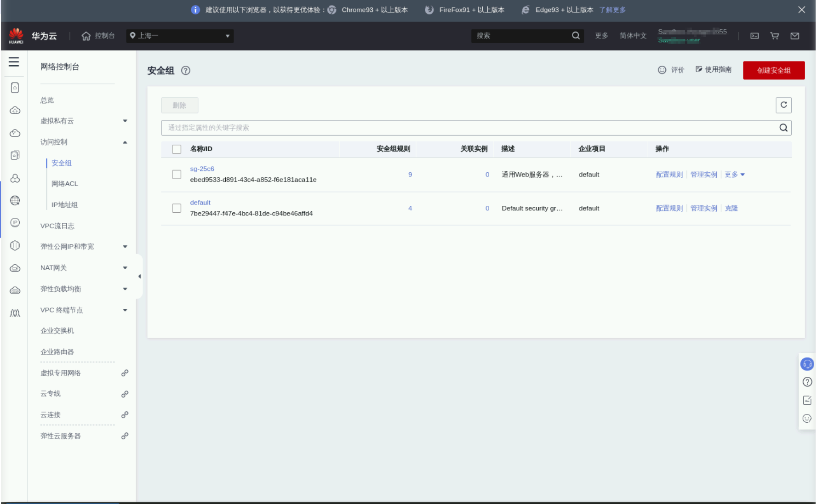Click rule count 9 for sg-25c6
The image size is (817, 504).
click(410, 175)
